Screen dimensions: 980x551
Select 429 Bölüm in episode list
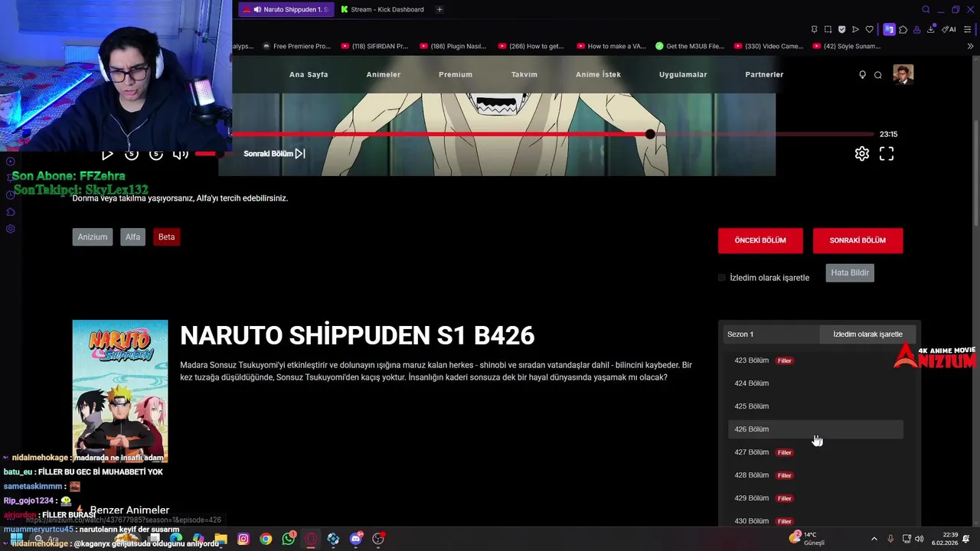(x=815, y=498)
